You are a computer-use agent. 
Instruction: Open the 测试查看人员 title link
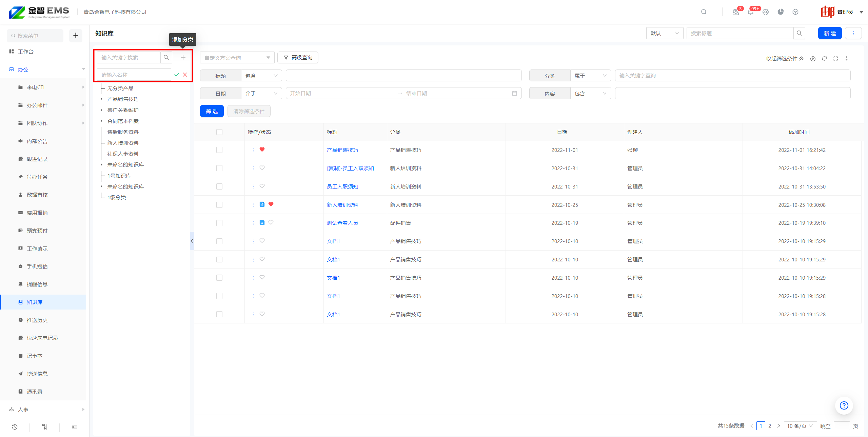pyautogui.click(x=342, y=223)
